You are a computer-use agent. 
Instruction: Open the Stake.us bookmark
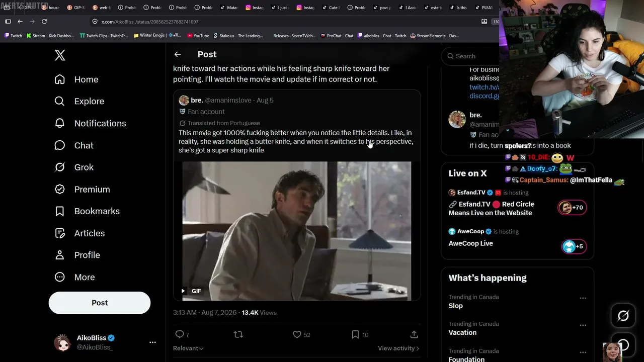(238, 36)
